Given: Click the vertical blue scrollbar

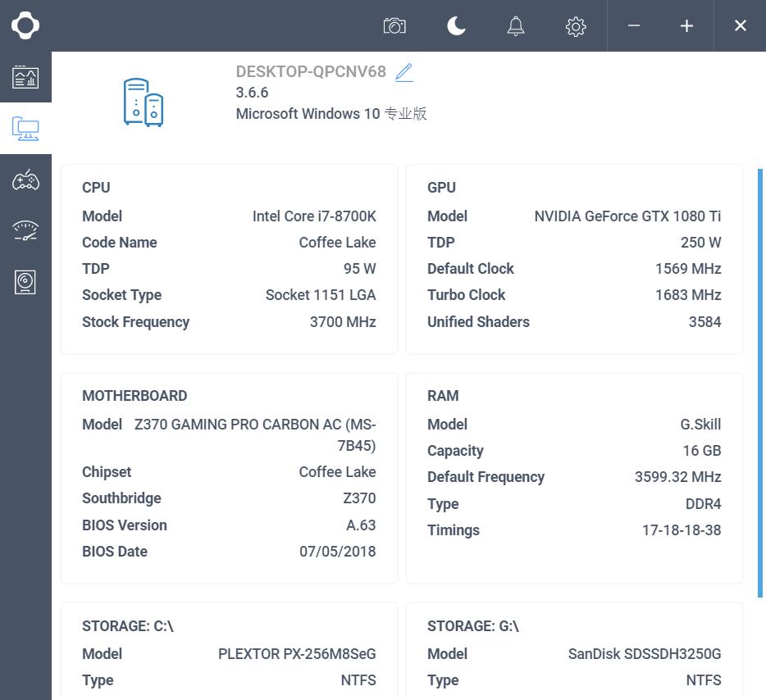Looking at the screenshot, I should tap(760, 382).
